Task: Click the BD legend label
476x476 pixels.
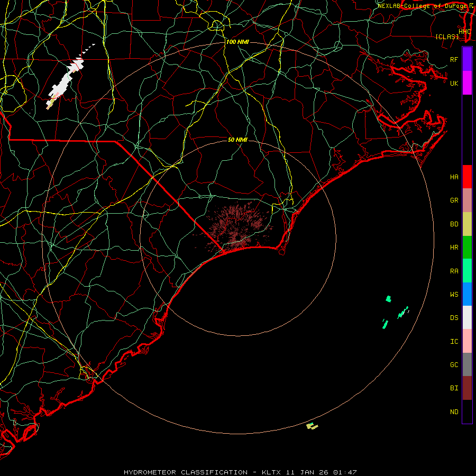Action: (454, 224)
